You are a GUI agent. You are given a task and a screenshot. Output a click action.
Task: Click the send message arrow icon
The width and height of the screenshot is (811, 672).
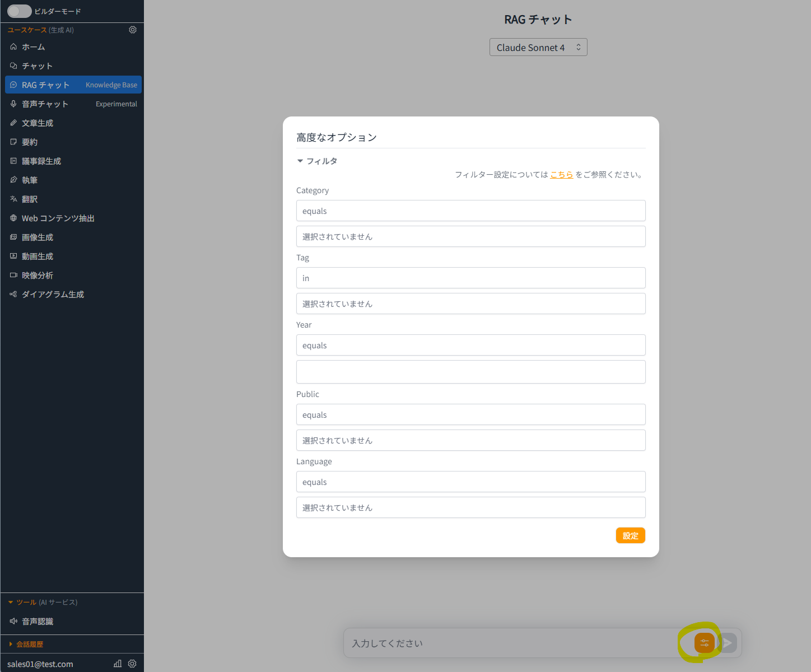pyautogui.click(x=727, y=643)
